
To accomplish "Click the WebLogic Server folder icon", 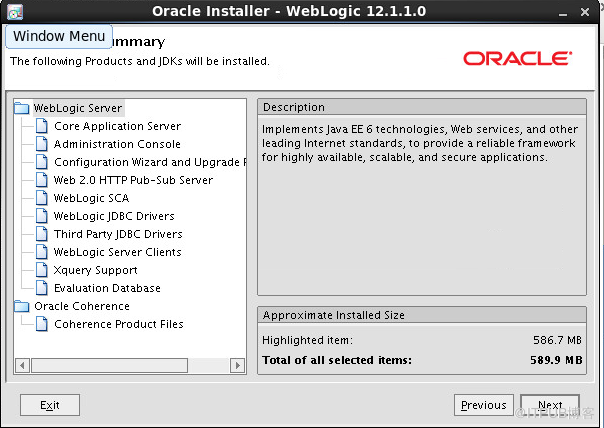I will click(x=22, y=108).
